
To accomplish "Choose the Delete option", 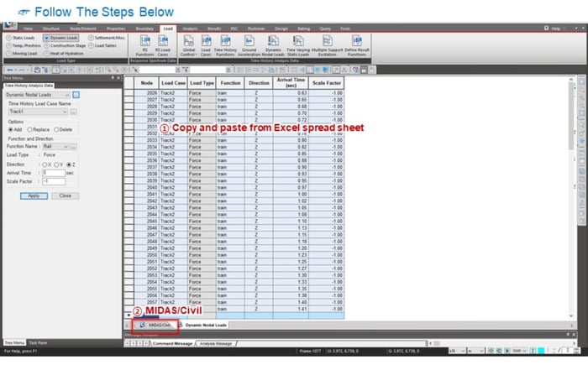I will point(63,130).
